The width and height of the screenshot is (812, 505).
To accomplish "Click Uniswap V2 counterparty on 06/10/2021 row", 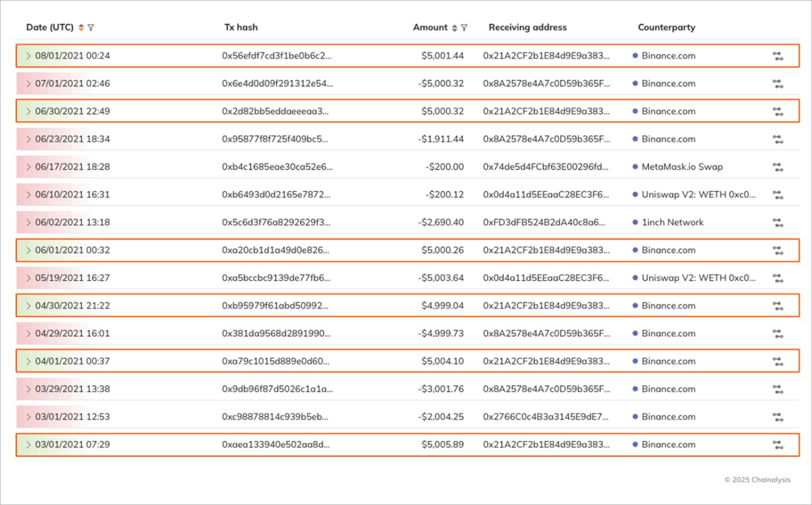I will (698, 194).
